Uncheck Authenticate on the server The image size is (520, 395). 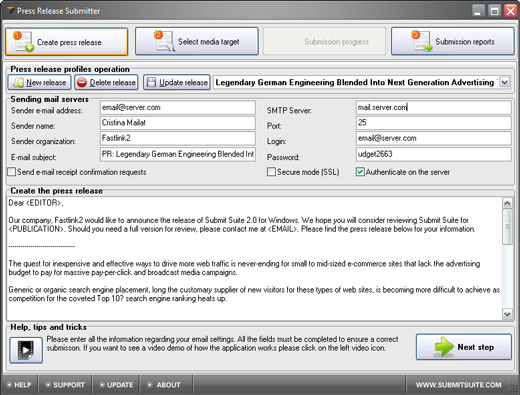360,172
